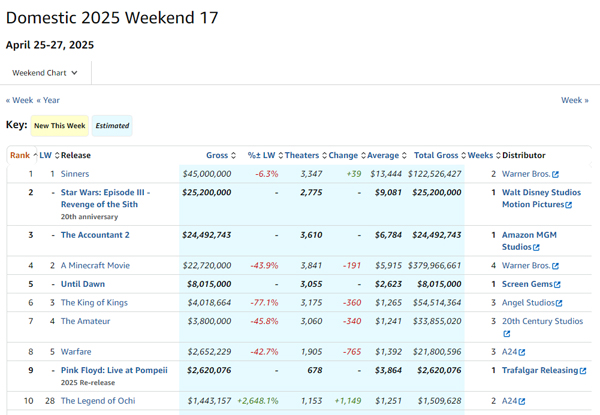
Task: Open Walt Disney Studios Motion Pictures distributor link
Action: tap(541, 198)
